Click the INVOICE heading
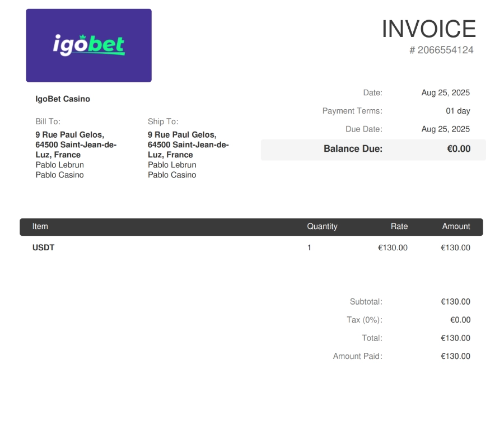 pos(428,29)
